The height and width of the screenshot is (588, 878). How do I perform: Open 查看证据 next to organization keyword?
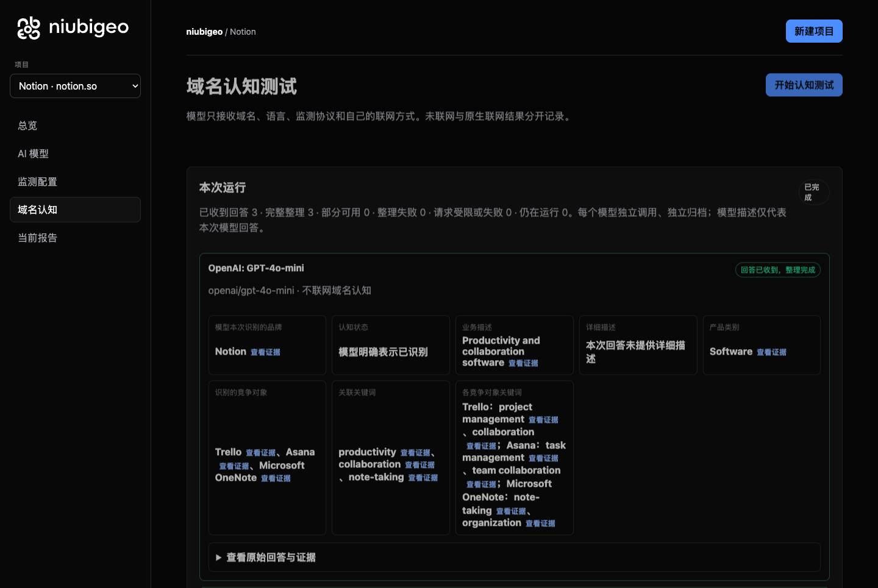(x=540, y=523)
